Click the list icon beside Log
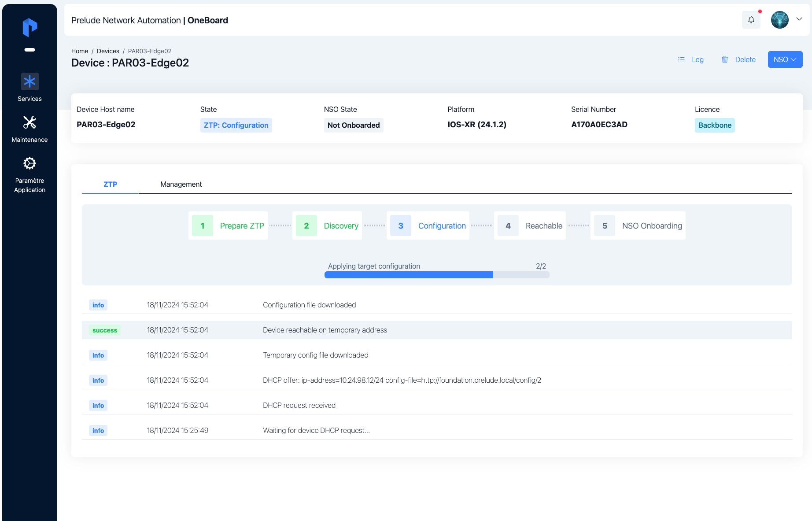Image resolution: width=812 pixels, height=521 pixels. coord(681,59)
